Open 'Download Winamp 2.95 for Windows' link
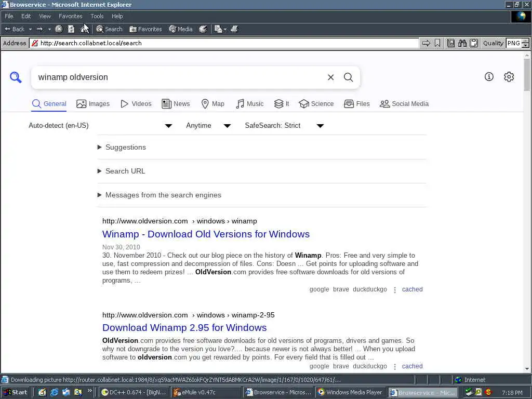Viewport: 532px width, 399px height. pyautogui.click(x=184, y=328)
